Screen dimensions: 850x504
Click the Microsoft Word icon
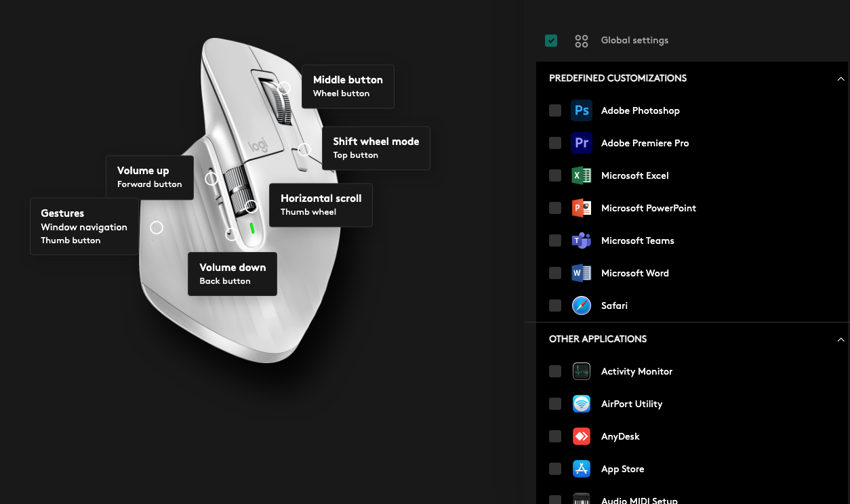click(582, 273)
